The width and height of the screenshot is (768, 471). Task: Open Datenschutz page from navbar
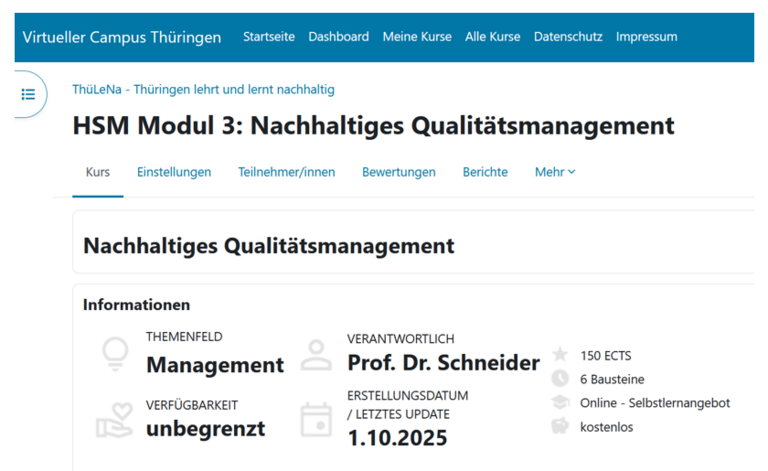[x=568, y=37]
